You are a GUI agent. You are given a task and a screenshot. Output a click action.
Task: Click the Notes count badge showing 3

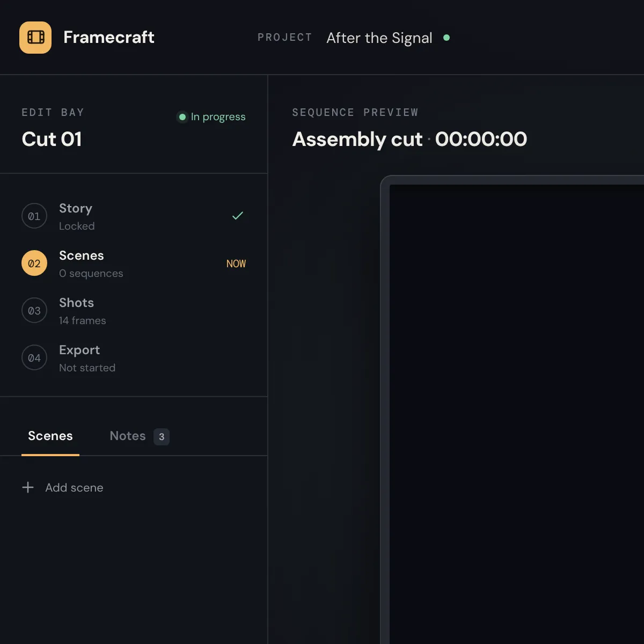[x=162, y=437]
